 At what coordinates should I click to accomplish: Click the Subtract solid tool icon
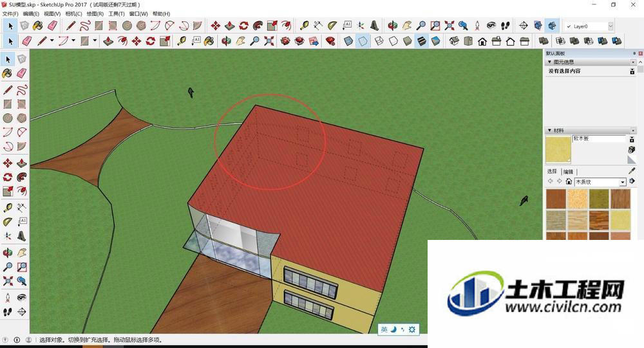pos(588,41)
